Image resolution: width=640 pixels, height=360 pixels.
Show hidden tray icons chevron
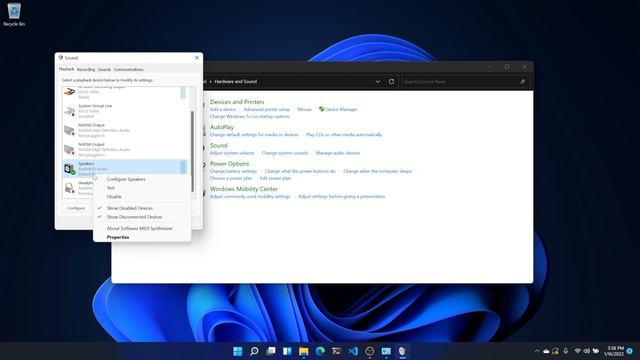[537, 351]
